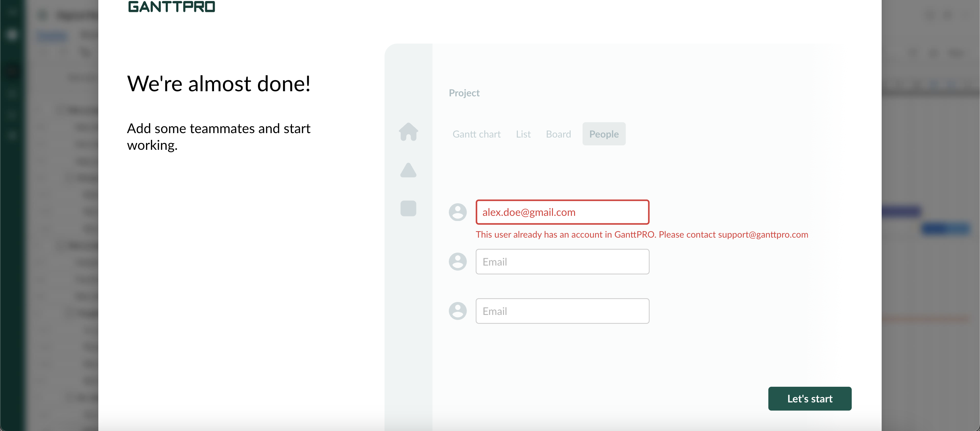Click the avatar icon next to alex.doe@gmail.com

(458, 212)
